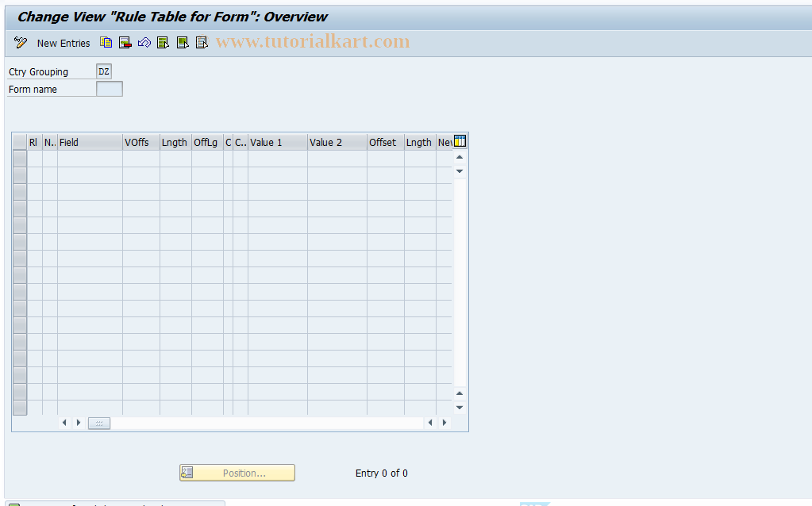Click the Field column header

(90, 142)
